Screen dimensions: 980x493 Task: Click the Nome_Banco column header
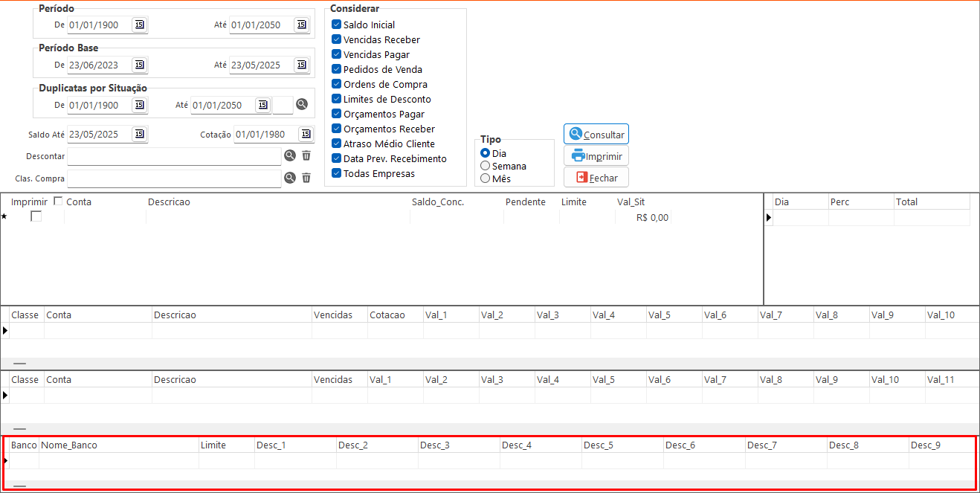click(x=69, y=445)
